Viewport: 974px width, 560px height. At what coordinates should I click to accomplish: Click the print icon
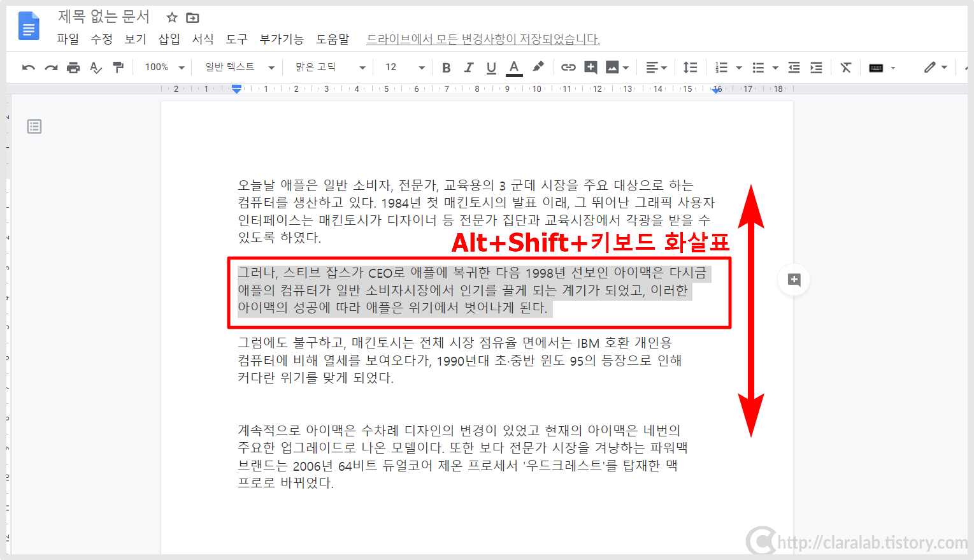[74, 68]
